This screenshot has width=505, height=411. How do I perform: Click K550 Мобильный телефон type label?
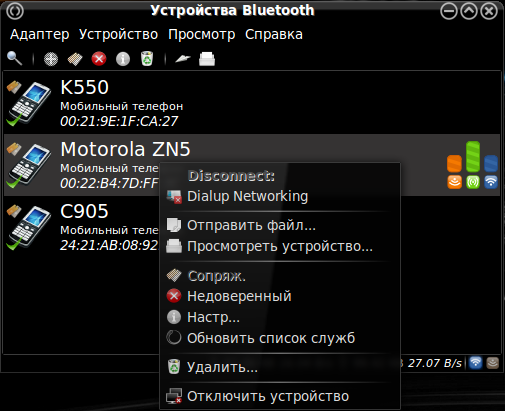coord(122,106)
